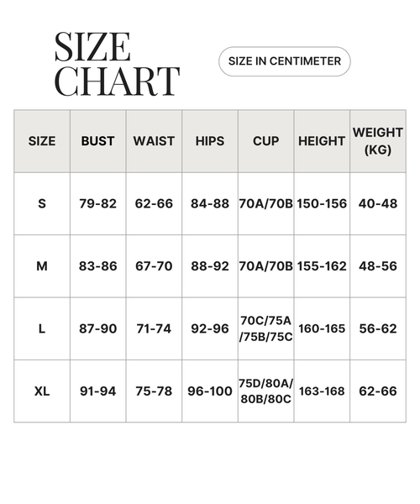
Task: Click the 70C/75A/75B/75C cup cell
Action: click(265, 328)
